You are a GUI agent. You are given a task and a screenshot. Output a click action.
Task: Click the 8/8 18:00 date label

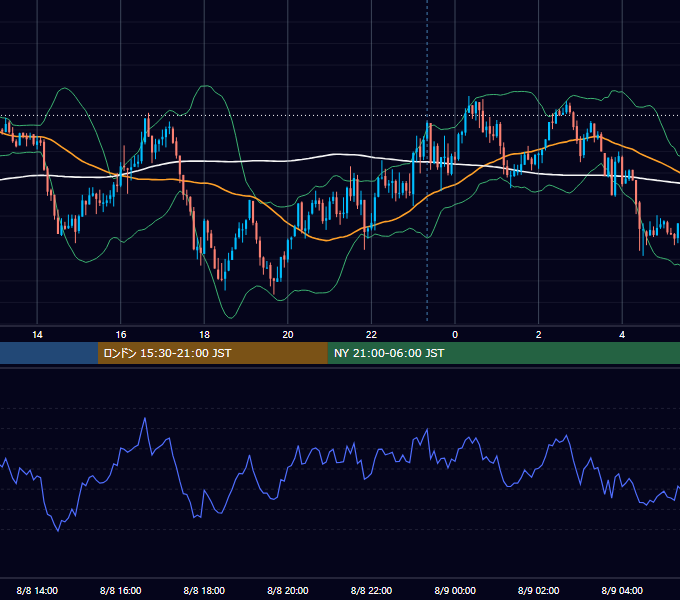click(x=204, y=590)
